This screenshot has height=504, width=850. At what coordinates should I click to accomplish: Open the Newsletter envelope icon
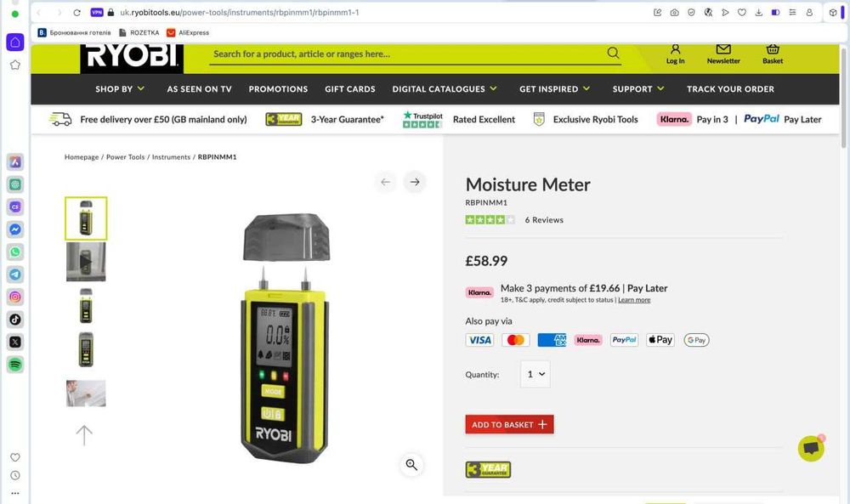(x=723, y=49)
